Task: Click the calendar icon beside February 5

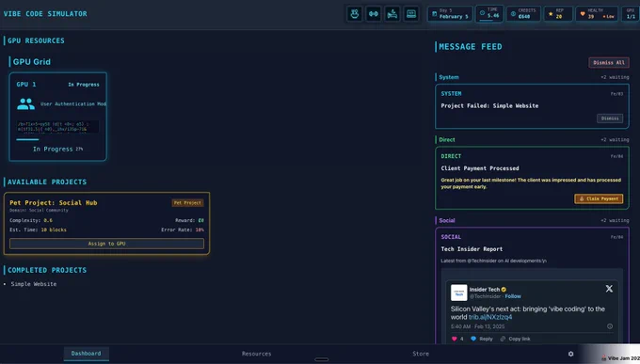Action: click(x=434, y=14)
